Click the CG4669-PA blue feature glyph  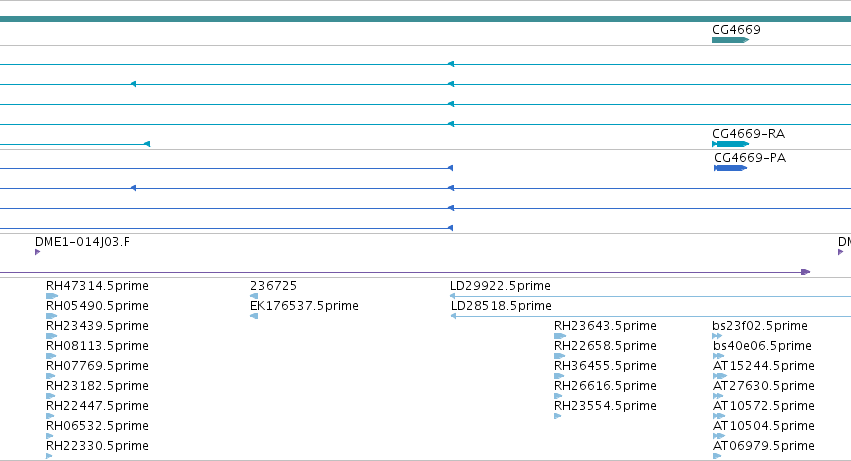click(x=731, y=168)
